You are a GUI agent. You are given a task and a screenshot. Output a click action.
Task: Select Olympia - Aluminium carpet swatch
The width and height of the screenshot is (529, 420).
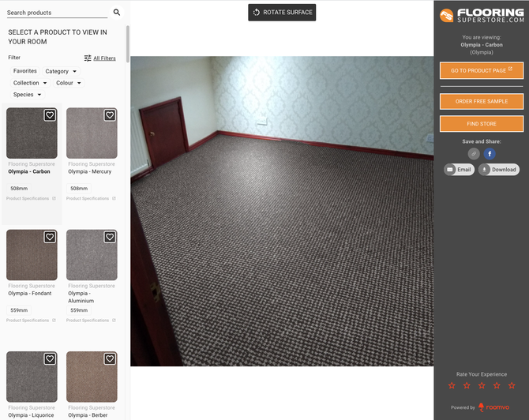(92, 255)
